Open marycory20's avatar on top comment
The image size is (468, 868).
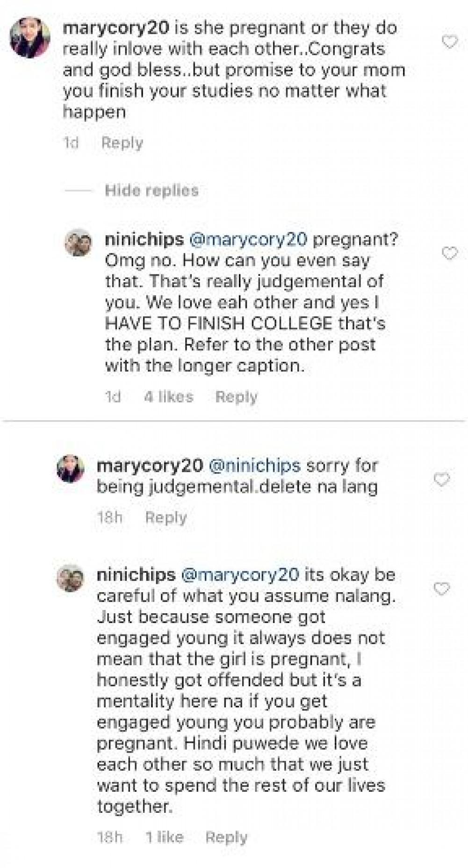click(30, 37)
